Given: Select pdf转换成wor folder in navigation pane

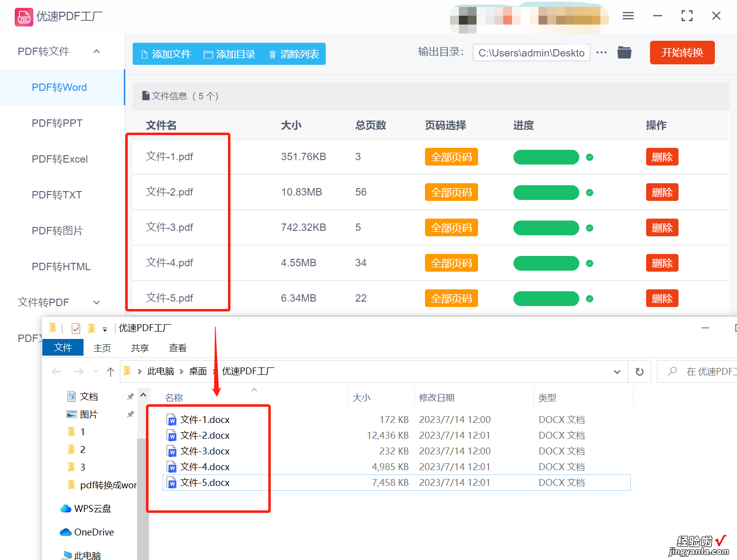Looking at the screenshot, I should pos(102,485).
